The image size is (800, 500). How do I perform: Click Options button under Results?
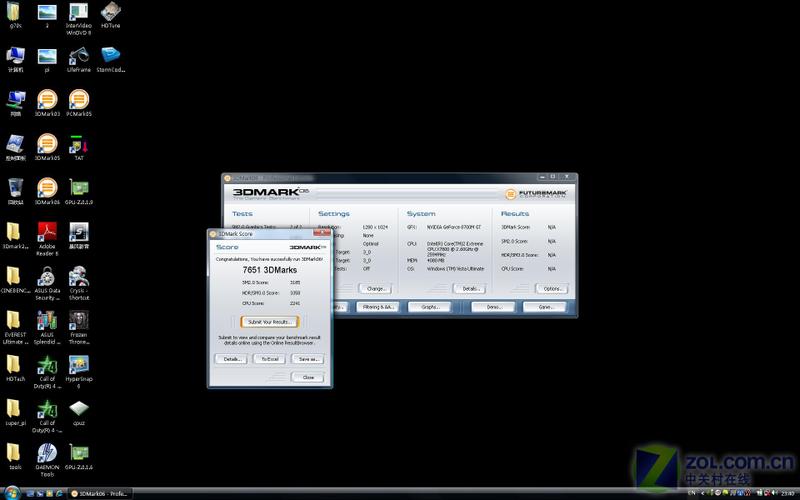point(552,289)
